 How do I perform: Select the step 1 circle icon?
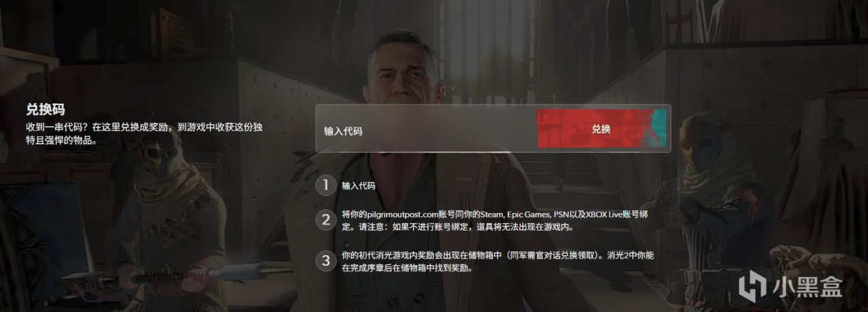coord(326,185)
